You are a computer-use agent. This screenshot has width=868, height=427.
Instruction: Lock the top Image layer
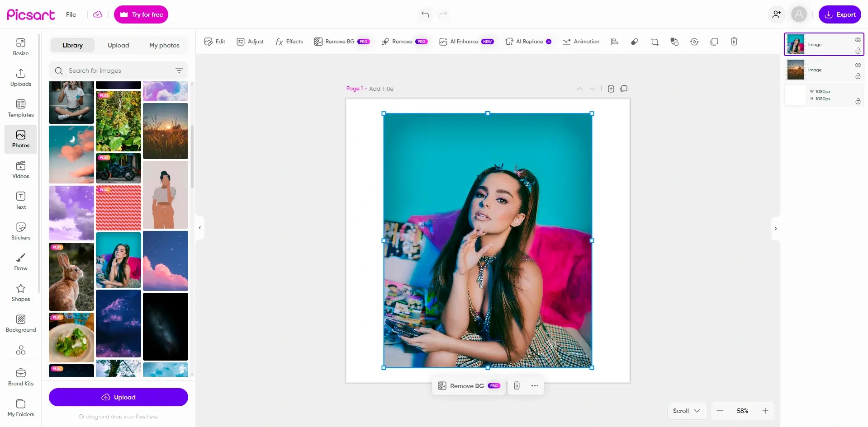coord(858,51)
